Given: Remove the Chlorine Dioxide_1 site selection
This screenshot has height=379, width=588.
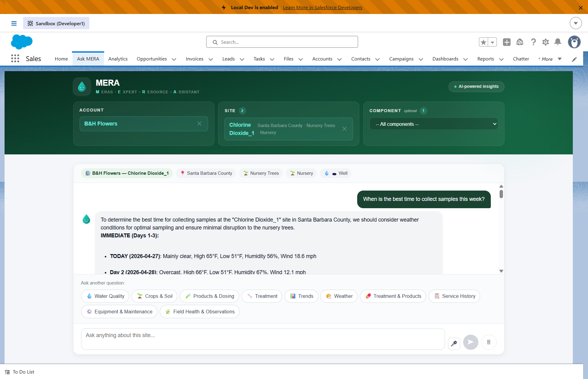Looking at the screenshot, I should point(344,129).
